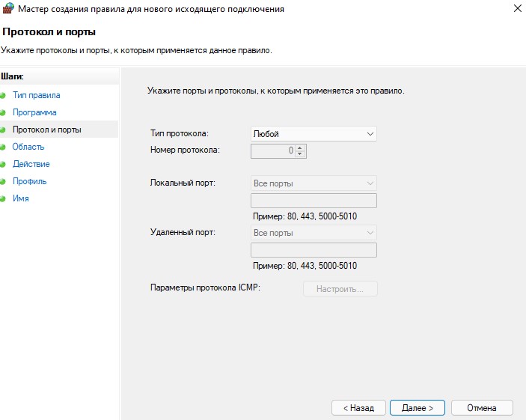Open the 'Удаленный порт' dropdown

(314, 233)
